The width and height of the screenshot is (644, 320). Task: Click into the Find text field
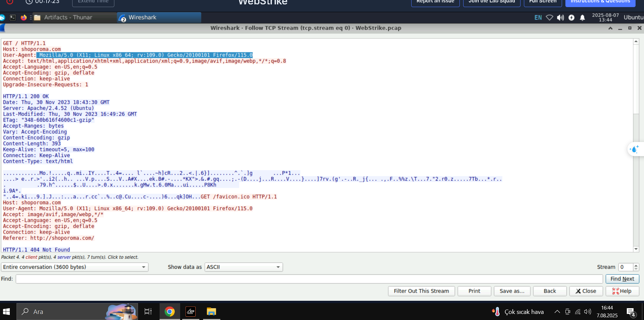(309, 279)
